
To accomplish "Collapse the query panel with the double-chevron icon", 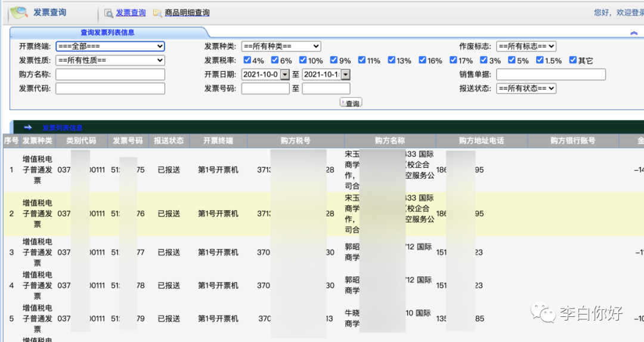I will point(634,33).
